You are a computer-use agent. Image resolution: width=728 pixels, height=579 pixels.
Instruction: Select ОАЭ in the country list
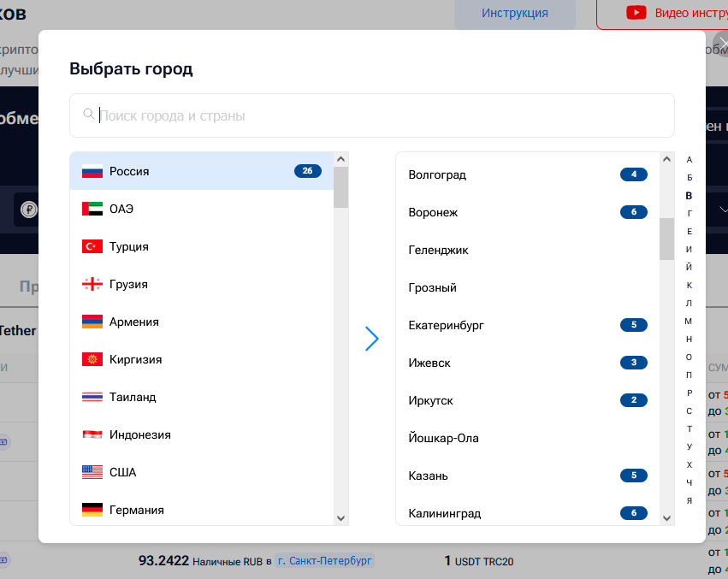pyautogui.click(x=202, y=209)
